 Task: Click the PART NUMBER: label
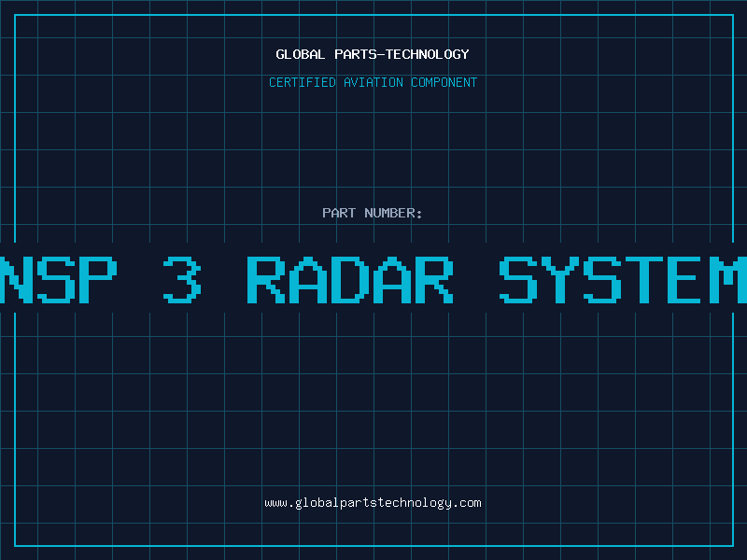click(x=373, y=213)
